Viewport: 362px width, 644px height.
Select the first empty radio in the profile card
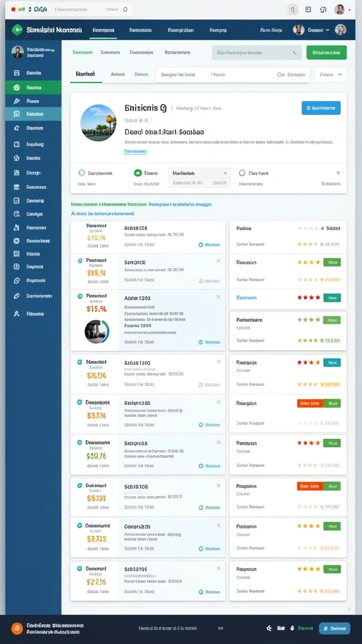click(81, 173)
